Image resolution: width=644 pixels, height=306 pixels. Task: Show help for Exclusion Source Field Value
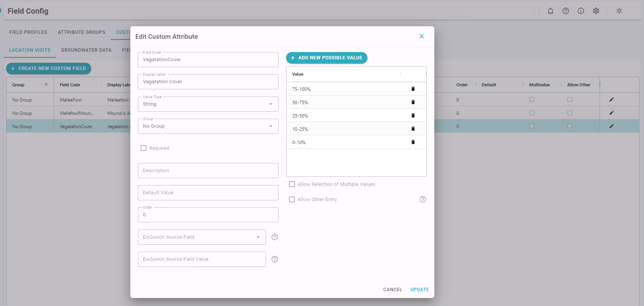coord(275,259)
